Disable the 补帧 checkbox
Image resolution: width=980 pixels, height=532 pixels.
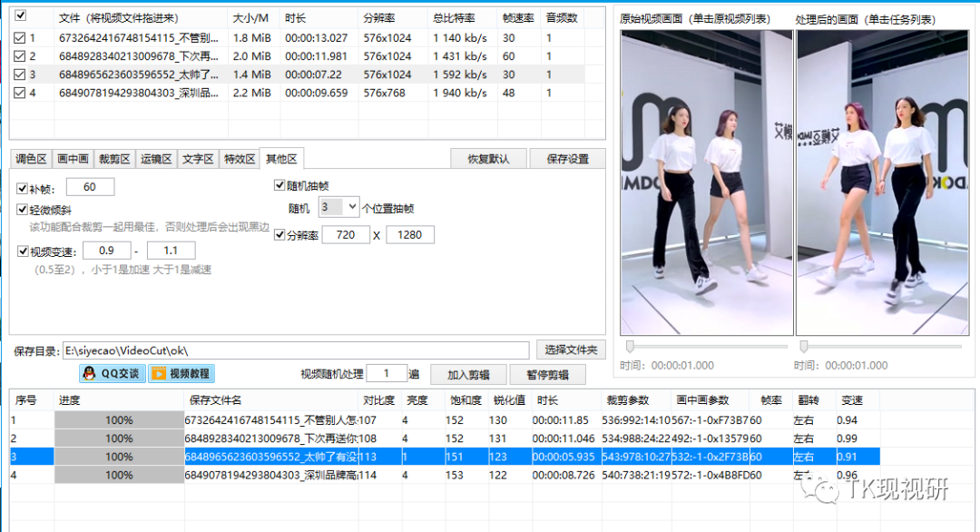pyautogui.click(x=23, y=188)
